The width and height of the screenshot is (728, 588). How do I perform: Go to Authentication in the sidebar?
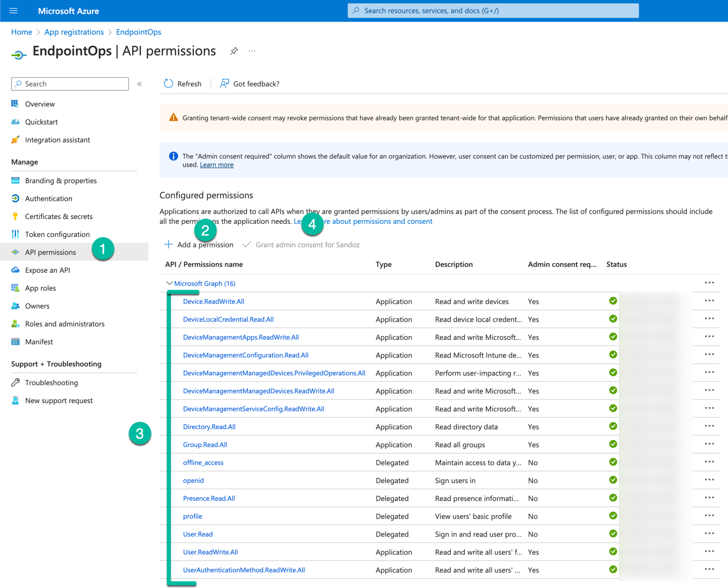(49, 199)
